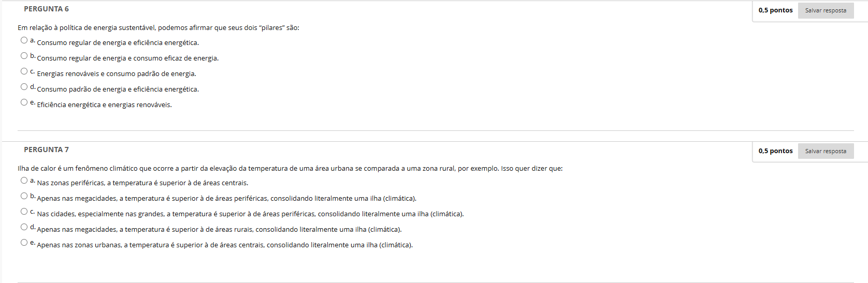868x283 pixels.
Task: Click the PERGUNTA 7 heading
Action: (x=46, y=150)
